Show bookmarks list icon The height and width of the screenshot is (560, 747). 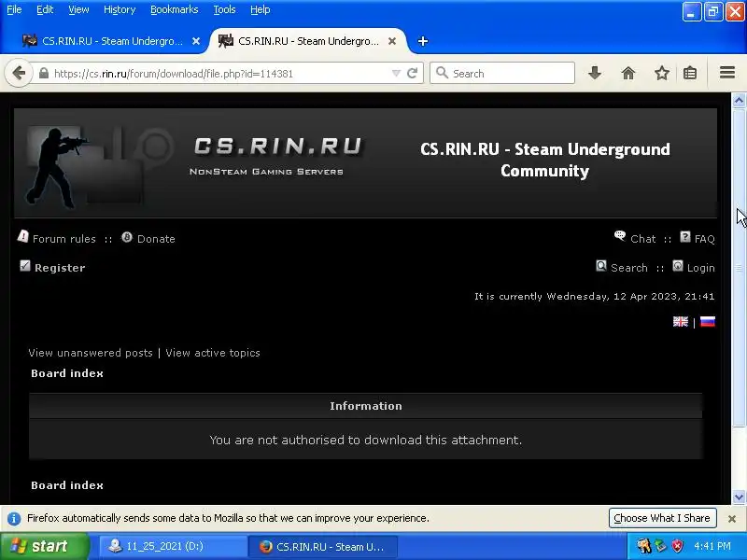[x=690, y=73]
